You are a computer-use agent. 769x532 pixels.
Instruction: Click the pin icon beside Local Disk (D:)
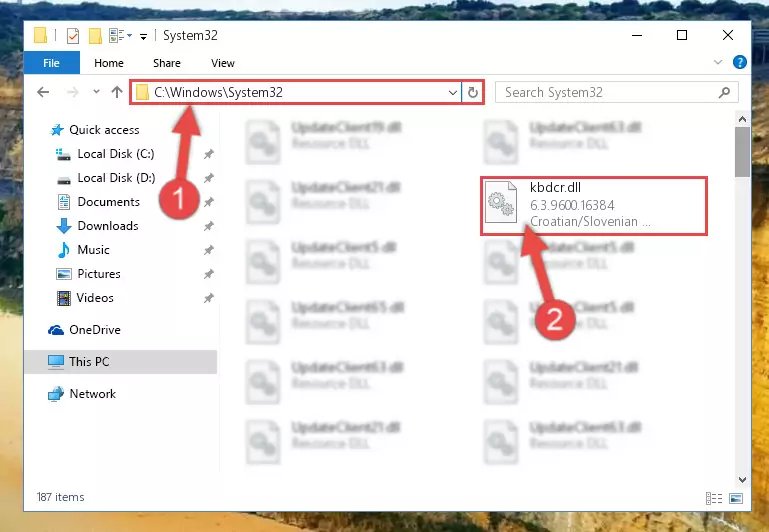coord(208,177)
